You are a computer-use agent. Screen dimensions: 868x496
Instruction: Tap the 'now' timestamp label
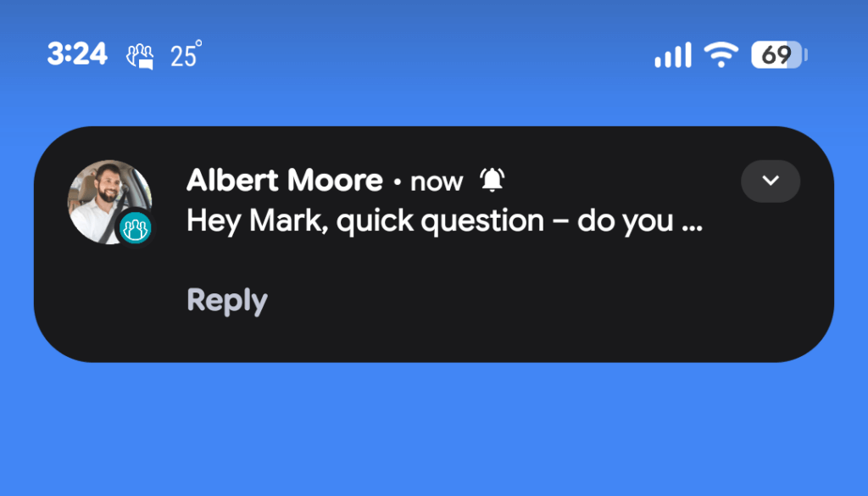click(436, 181)
